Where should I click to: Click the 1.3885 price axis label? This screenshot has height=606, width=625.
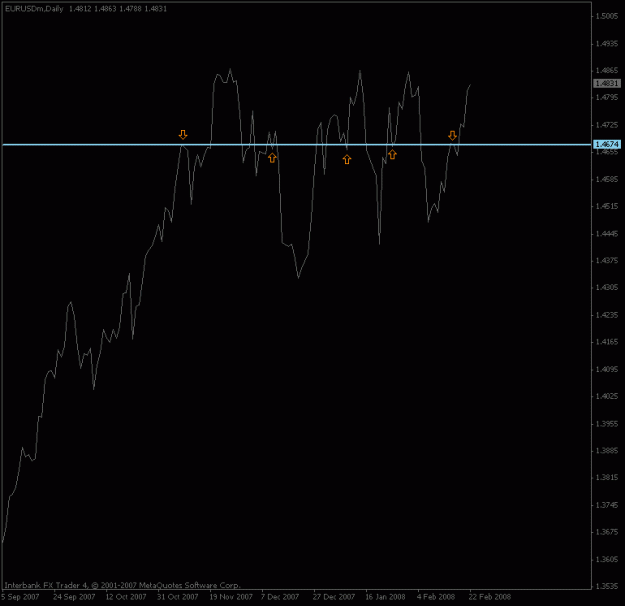pyautogui.click(x=607, y=451)
